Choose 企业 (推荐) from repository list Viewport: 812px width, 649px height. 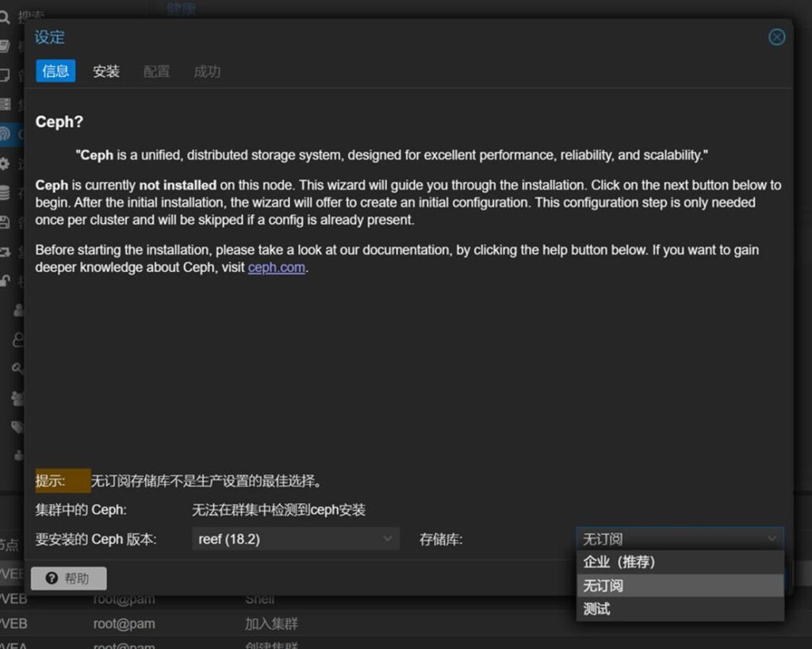[680, 562]
